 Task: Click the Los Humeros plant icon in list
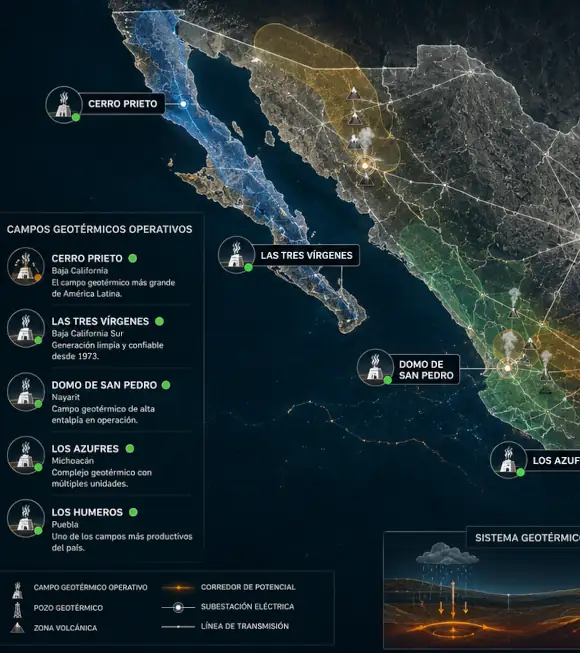tap(25, 518)
